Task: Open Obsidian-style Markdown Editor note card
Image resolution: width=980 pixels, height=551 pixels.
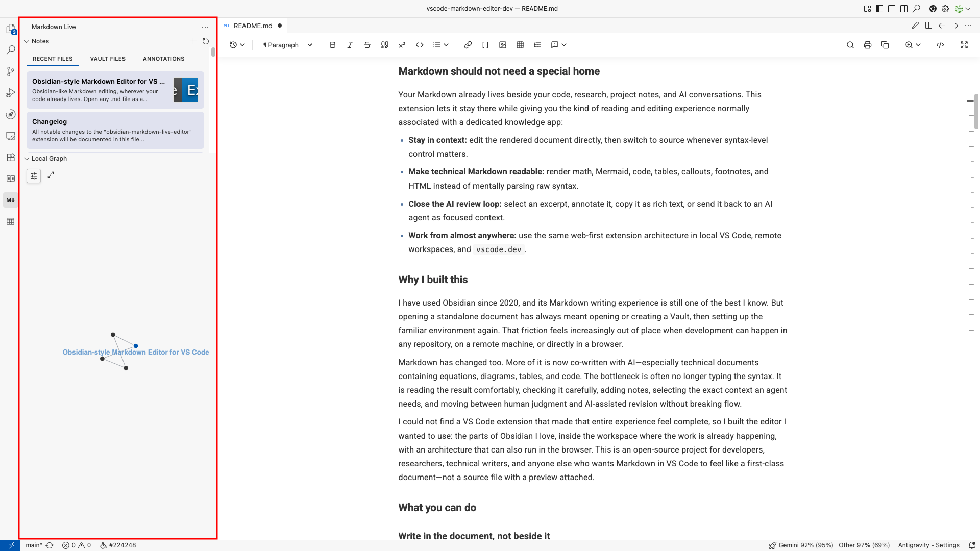Action: point(115,90)
